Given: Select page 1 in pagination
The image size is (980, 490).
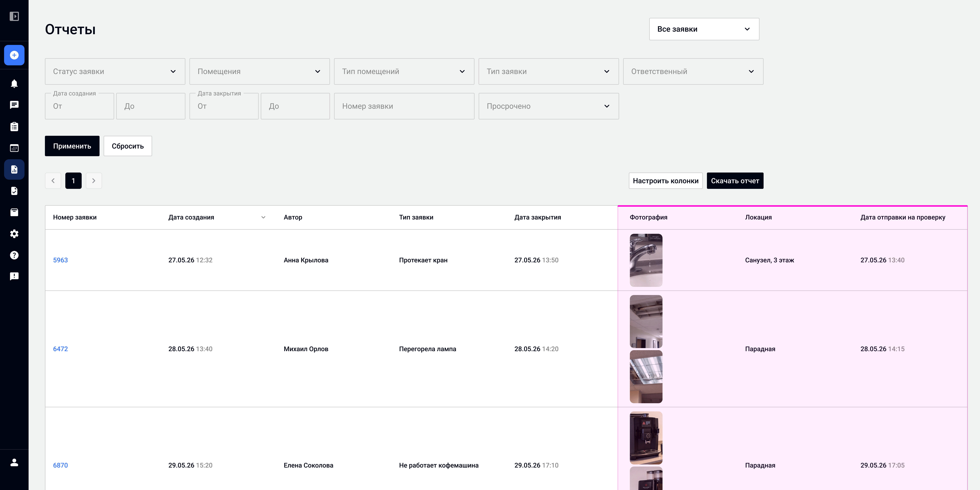Looking at the screenshot, I should tap(73, 181).
